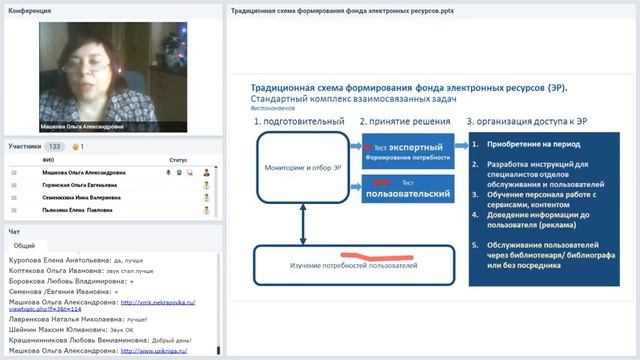Open the vmk.nekrasovka.ru link in chat
This screenshot has height=360, width=640.
point(158,302)
